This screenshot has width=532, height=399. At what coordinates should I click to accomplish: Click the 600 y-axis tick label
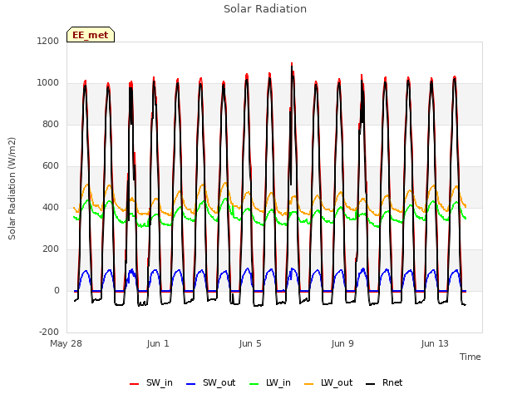tap(51, 166)
